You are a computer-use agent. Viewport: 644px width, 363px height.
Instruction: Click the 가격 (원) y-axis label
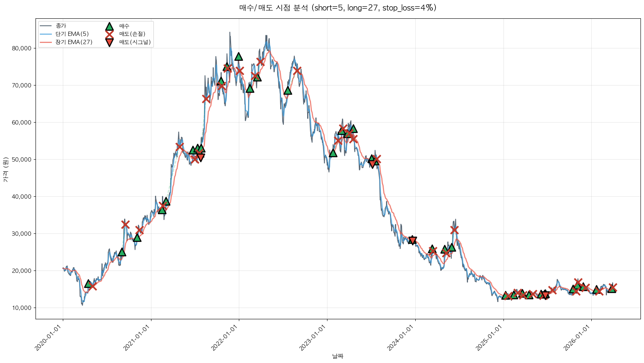[5, 170]
